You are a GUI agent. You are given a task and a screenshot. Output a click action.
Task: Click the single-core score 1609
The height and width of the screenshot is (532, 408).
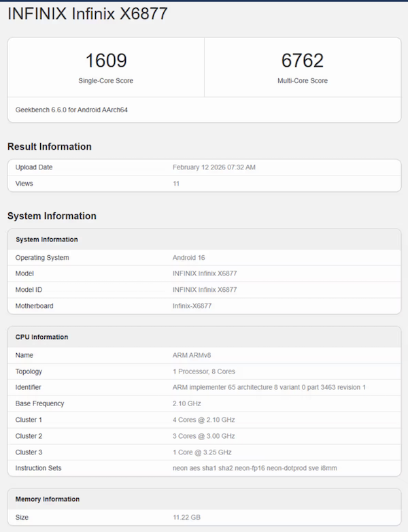(x=105, y=61)
